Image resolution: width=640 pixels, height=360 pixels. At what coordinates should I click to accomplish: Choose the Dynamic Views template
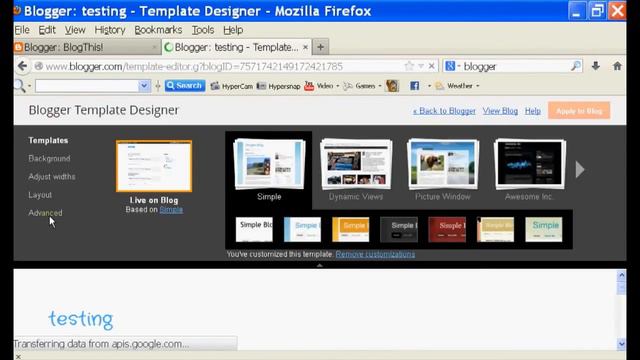(x=356, y=164)
